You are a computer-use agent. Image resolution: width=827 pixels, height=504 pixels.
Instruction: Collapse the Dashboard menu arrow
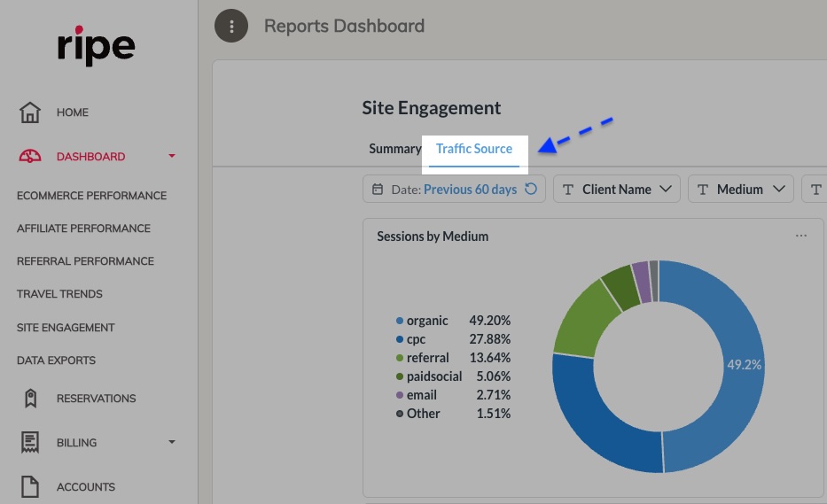point(172,156)
